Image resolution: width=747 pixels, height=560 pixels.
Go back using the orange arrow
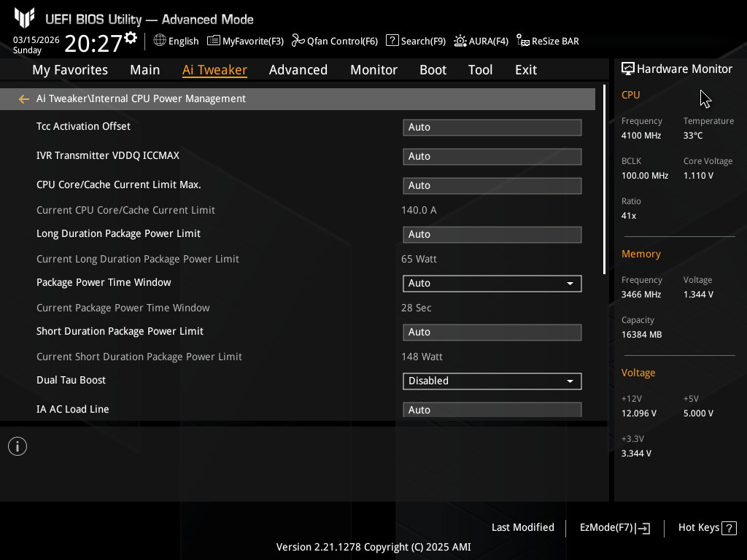[24, 99]
